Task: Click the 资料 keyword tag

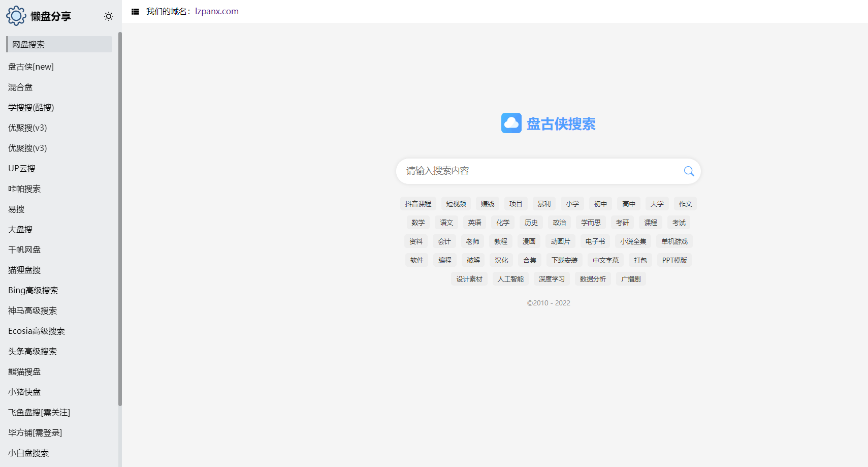Action: tap(416, 241)
